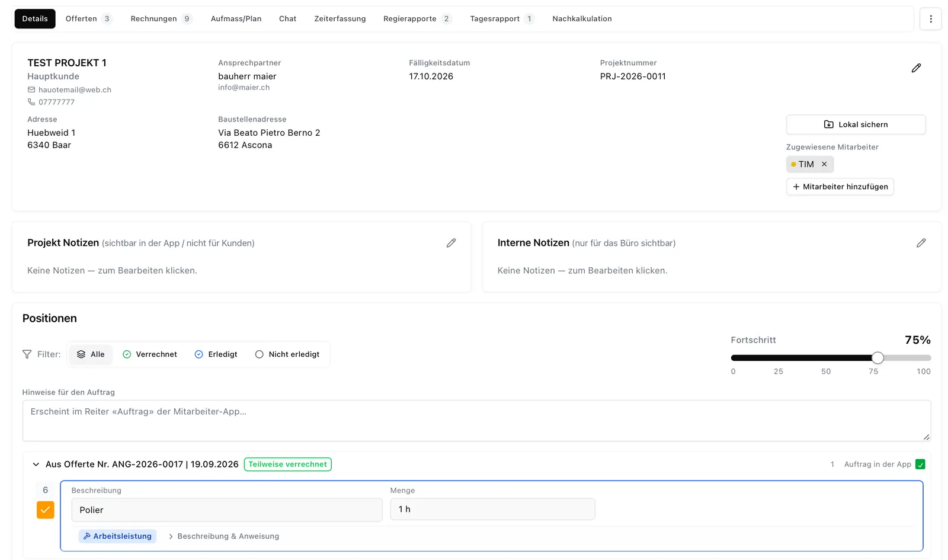
Task: Switch to the Offerten tab
Action: [x=88, y=19]
